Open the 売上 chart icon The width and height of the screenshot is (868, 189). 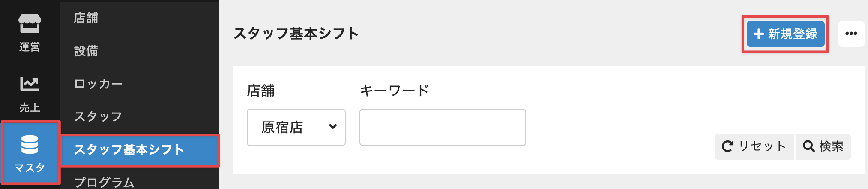point(30,84)
